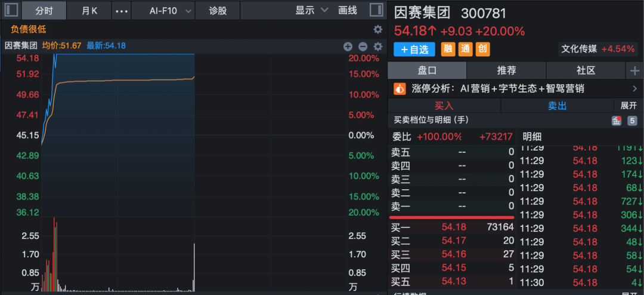Screen dimensions: 644x295
Task: Zoom out chart with minus icon
Action: [x=363, y=47]
